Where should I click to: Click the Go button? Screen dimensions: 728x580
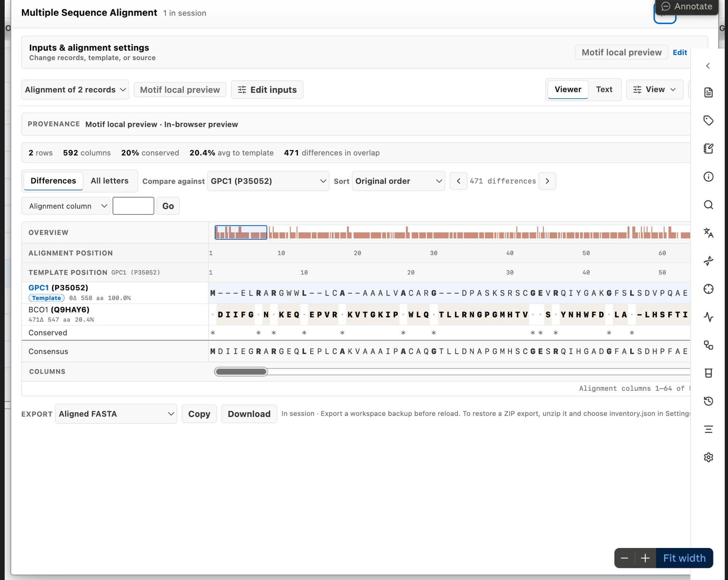click(168, 206)
